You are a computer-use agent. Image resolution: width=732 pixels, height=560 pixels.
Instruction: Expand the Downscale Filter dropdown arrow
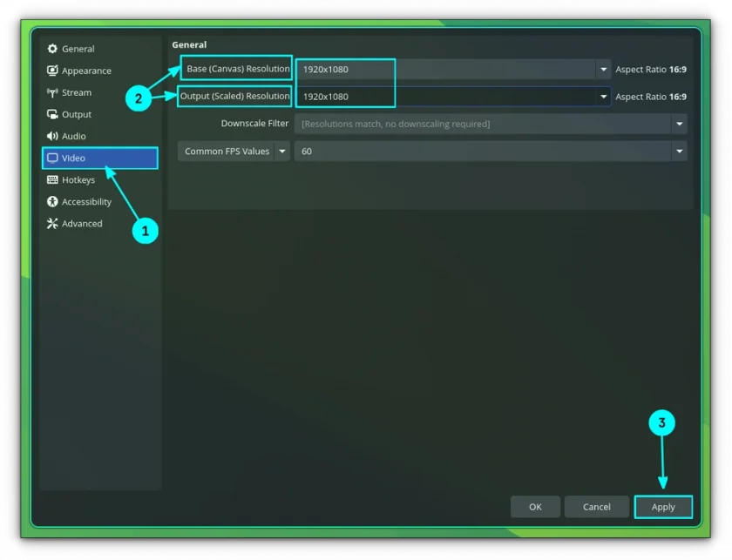[679, 125]
